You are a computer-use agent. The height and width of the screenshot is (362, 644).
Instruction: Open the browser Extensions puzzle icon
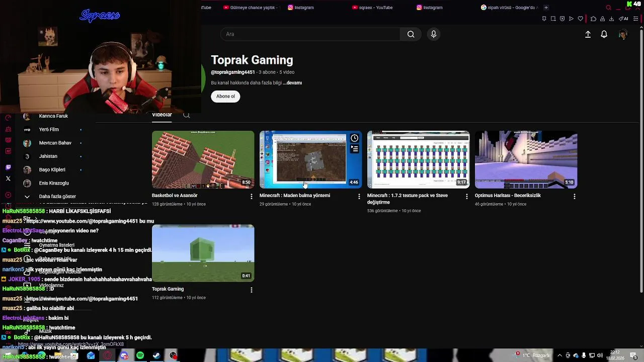coord(593,19)
